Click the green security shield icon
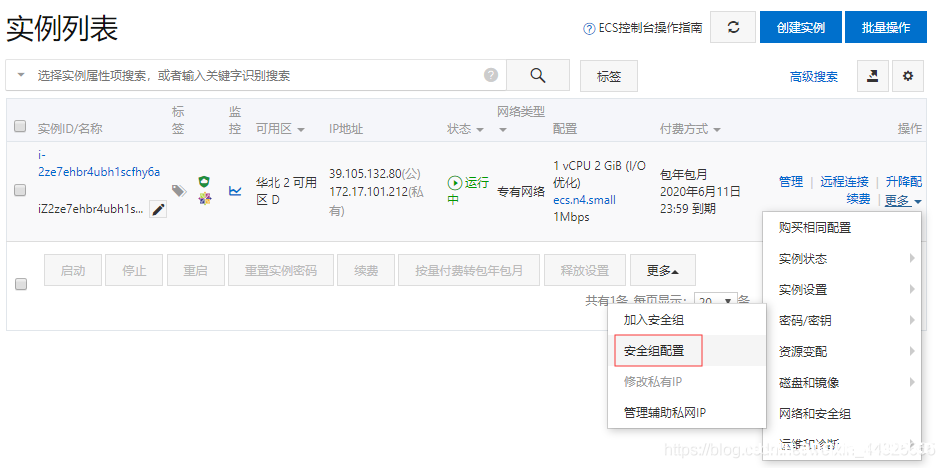Viewport: 945px width, 468px height. pyautogui.click(x=205, y=182)
